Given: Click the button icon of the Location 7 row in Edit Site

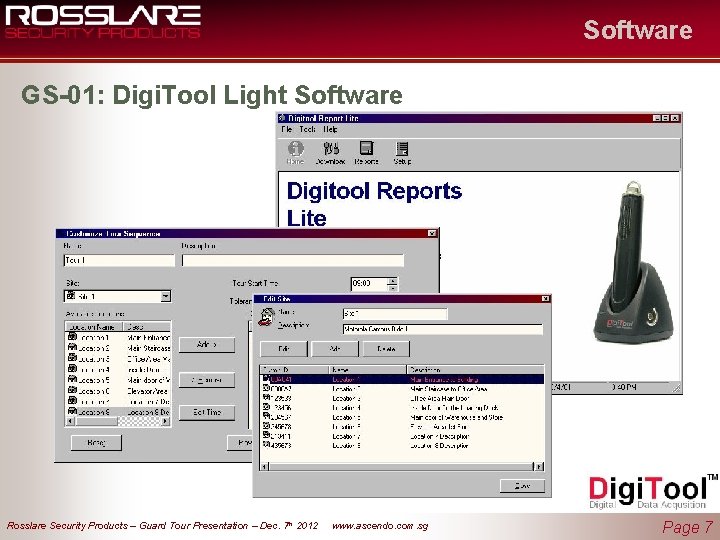Looking at the screenshot, I should pos(266,435).
